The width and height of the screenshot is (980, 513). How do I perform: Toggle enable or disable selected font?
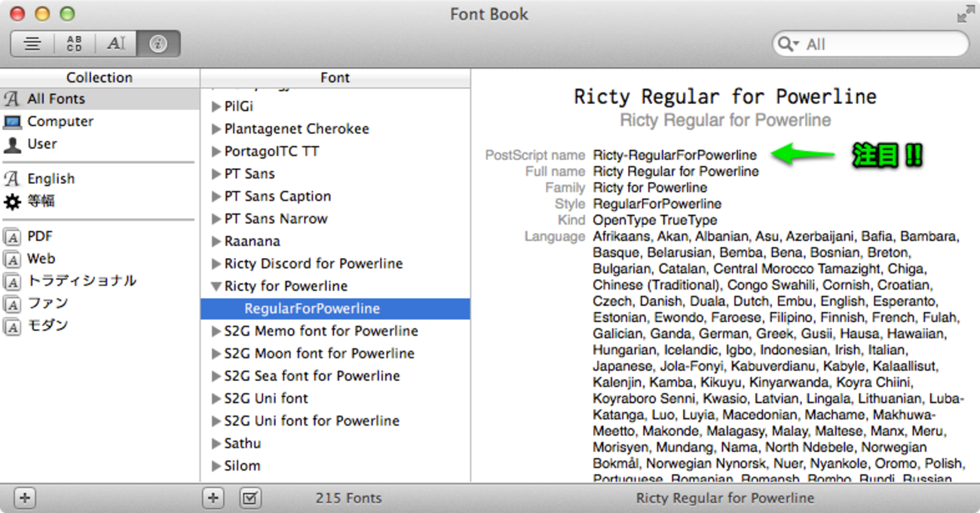click(x=250, y=498)
